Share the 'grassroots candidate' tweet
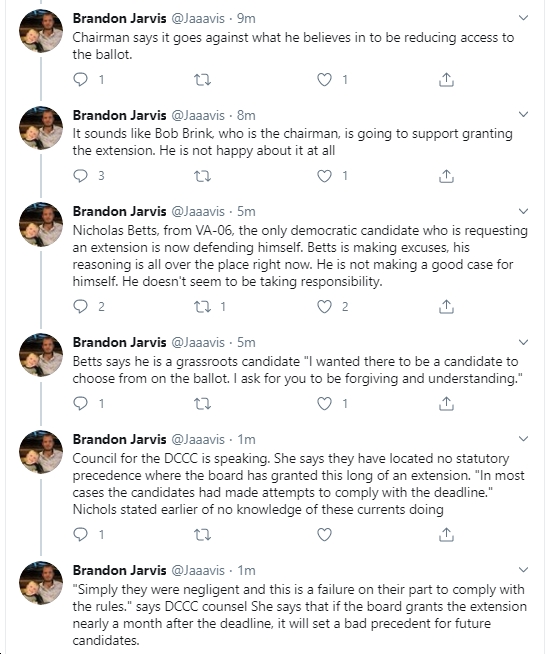 (x=446, y=403)
